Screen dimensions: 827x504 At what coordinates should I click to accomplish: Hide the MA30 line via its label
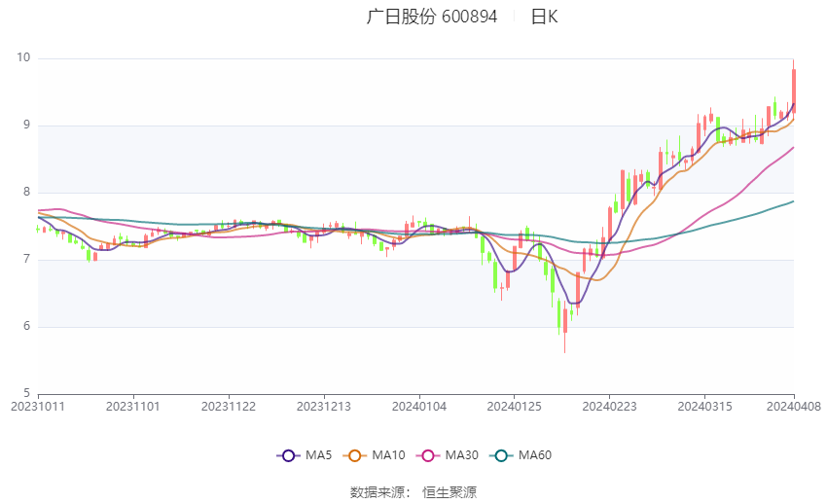tap(461, 455)
